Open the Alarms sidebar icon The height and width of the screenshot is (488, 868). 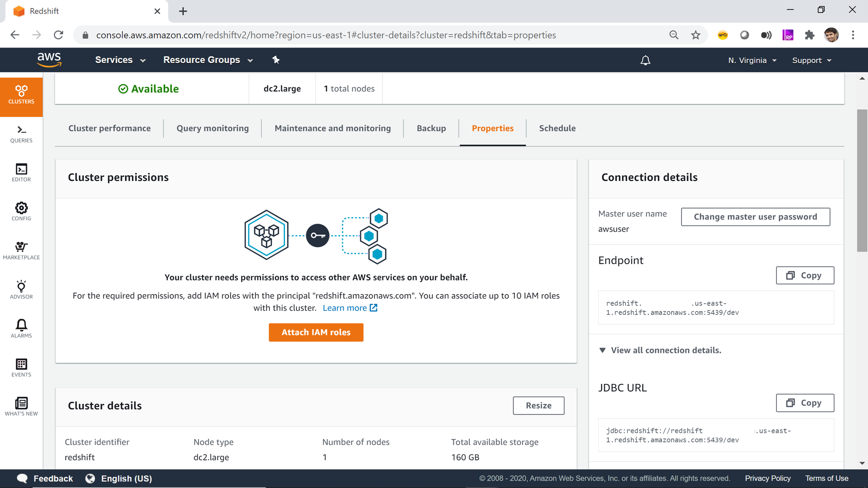click(x=21, y=329)
